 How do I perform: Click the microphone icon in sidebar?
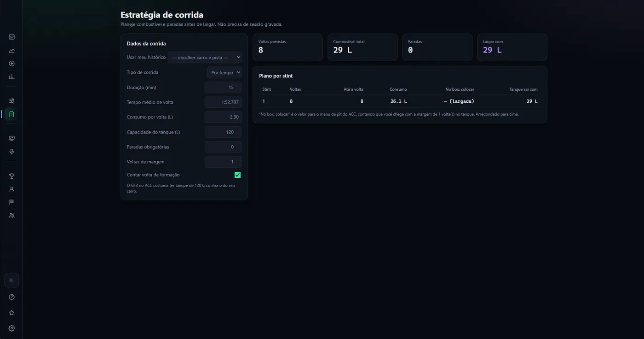click(11, 152)
